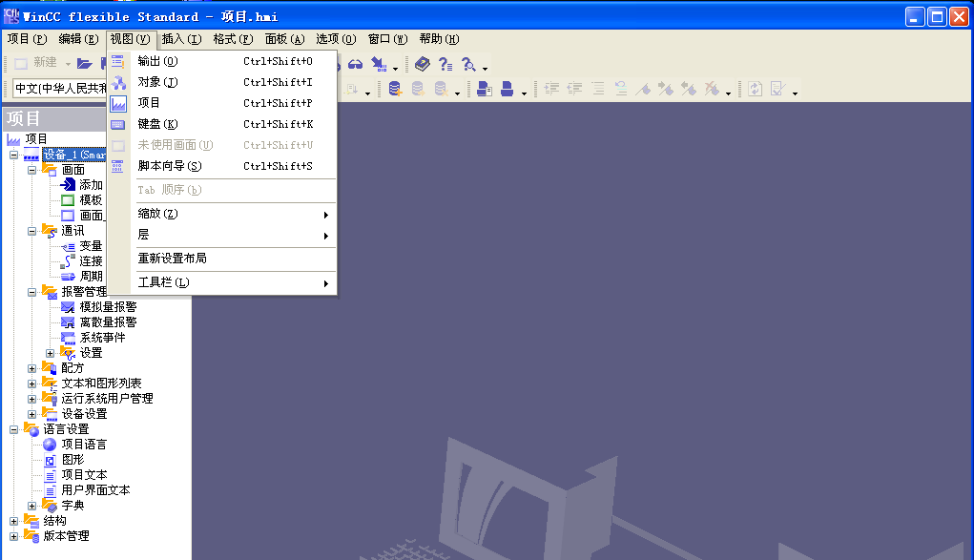The height and width of the screenshot is (560, 974).
Task: Open the 插入 Insert menu
Action: point(181,39)
